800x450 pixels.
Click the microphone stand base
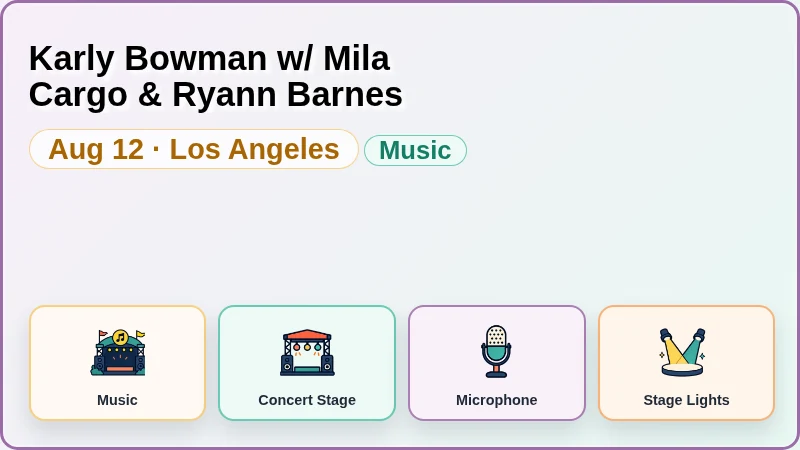click(496, 375)
